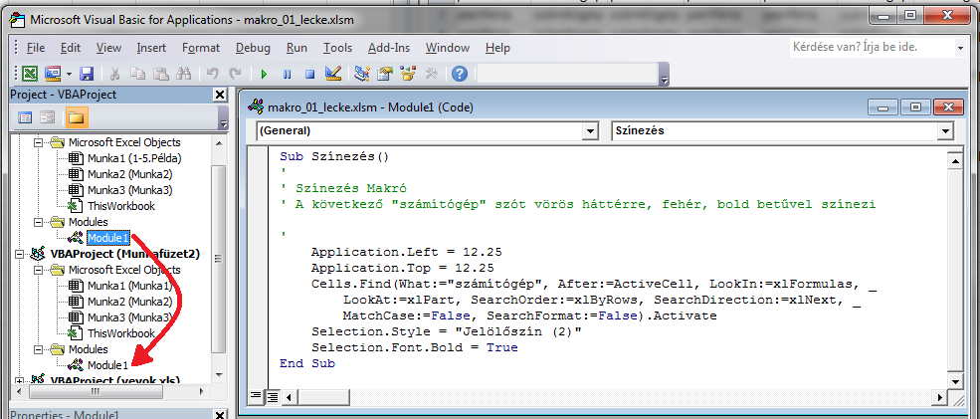Click the 'Application.Left = 12.25' line
This screenshot has width=980, height=419.
pyautogui.click(x=406, y=252)
